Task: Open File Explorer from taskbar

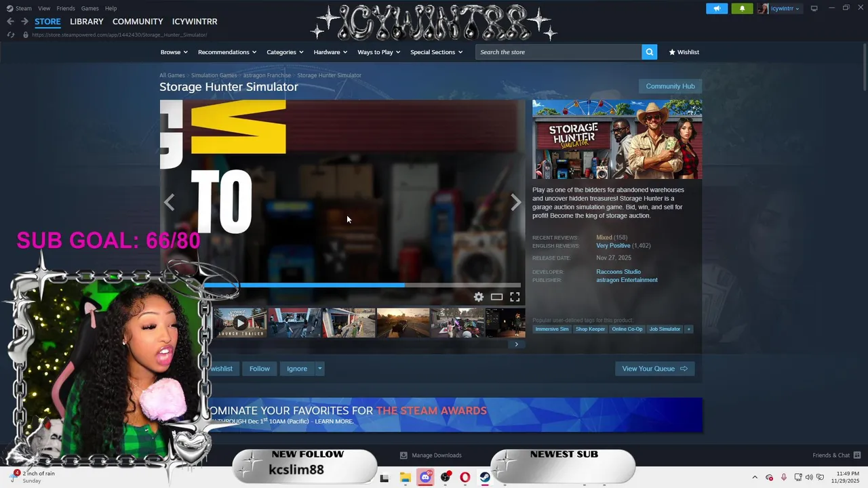Action: click(405, 477)
